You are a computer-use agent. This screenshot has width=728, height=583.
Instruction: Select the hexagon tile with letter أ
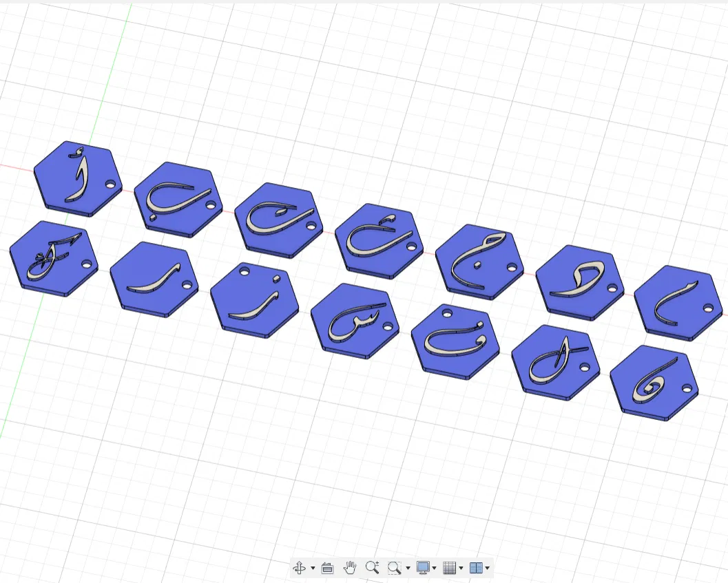point(79,178)
